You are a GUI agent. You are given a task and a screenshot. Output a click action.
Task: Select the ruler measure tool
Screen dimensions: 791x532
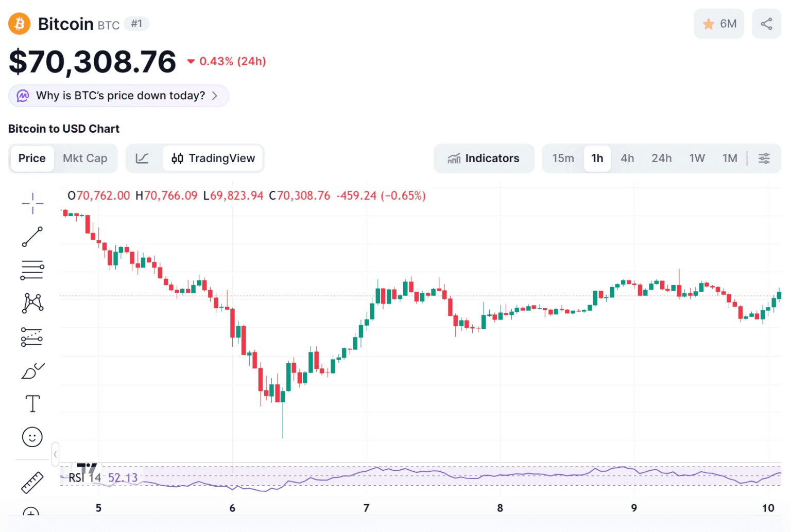32,482
